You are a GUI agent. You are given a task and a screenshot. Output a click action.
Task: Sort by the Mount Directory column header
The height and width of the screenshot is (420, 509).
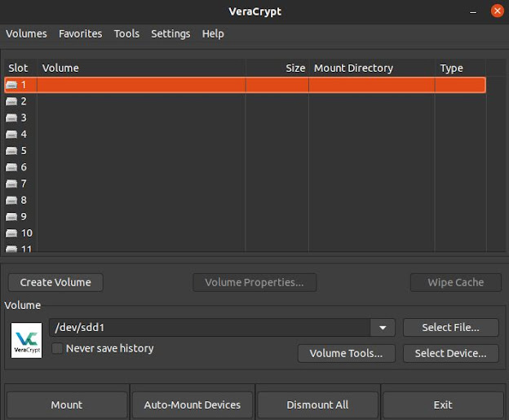[372, 69]
